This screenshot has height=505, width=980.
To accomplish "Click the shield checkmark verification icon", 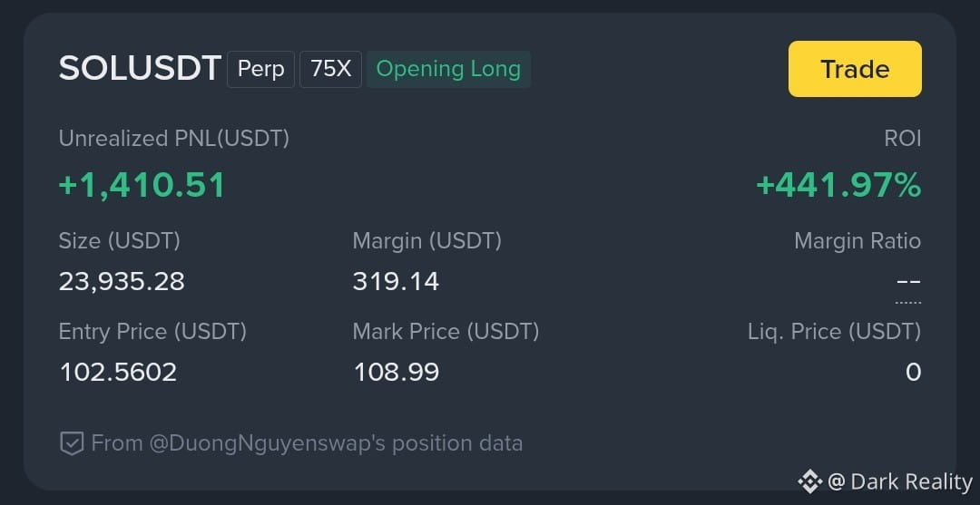I will (x=72, y=444).
